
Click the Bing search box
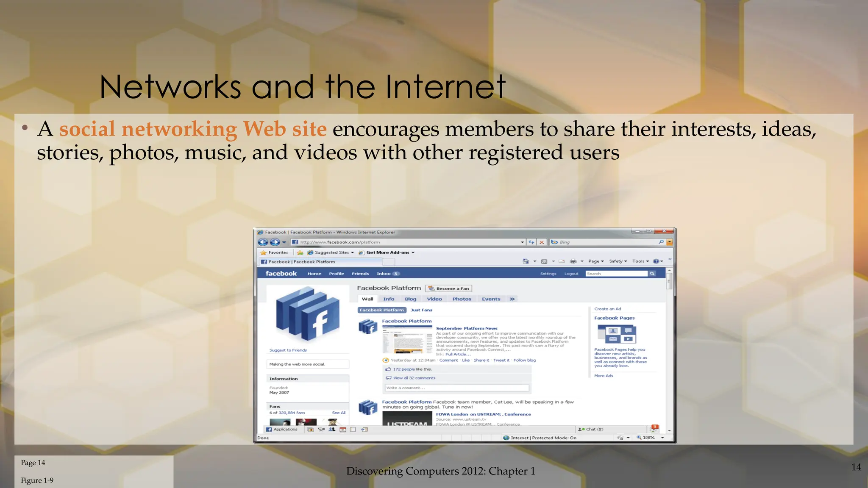(607, 242)
